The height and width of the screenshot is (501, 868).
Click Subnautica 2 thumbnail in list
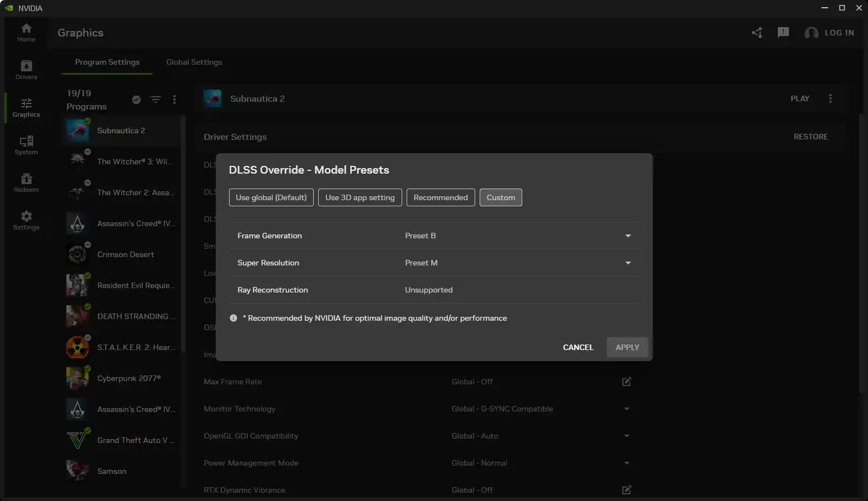point(77,131)
